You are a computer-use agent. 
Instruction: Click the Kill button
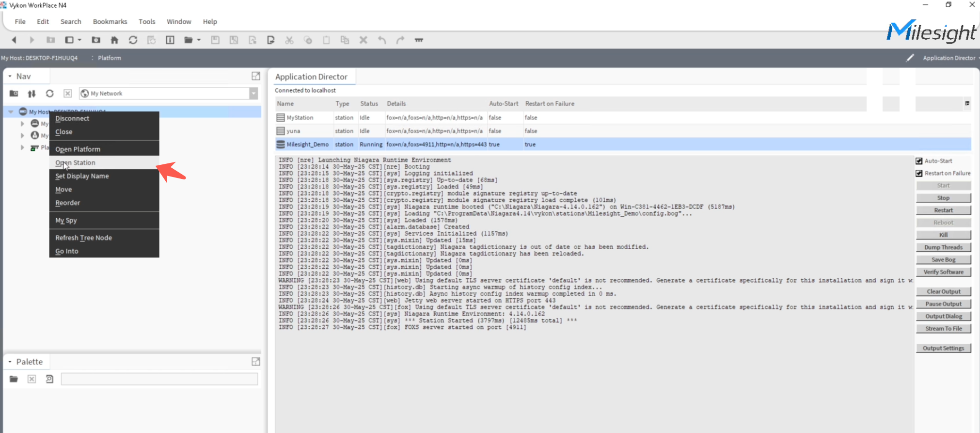(943, 235)
